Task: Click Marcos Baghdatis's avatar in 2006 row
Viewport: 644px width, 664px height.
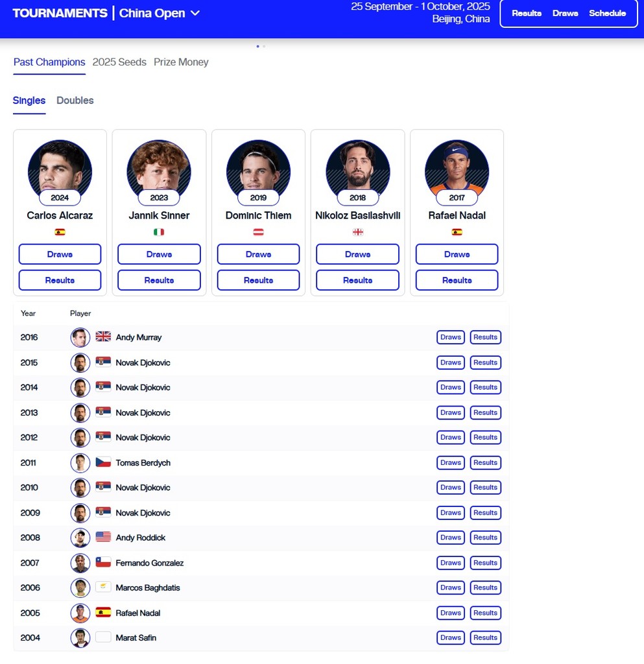Action: pyautogui.click(x=80, y=587)
